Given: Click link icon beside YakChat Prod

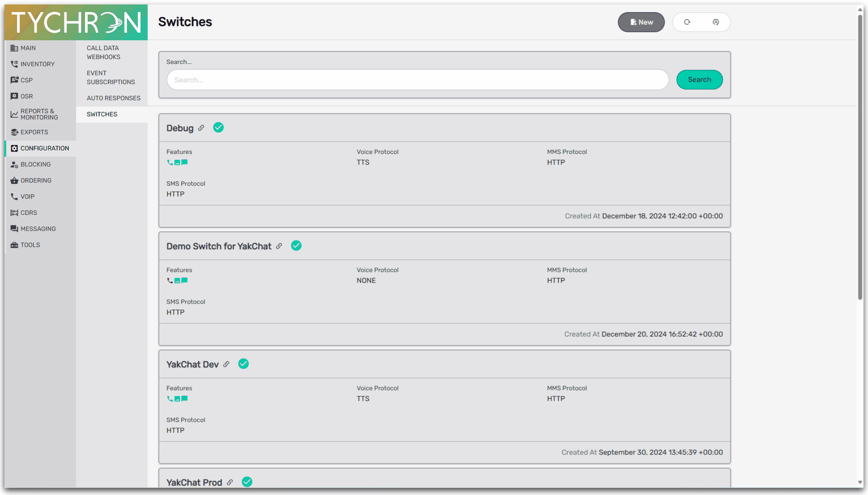Looking at the screenshot, I should (x=230, y=482).
